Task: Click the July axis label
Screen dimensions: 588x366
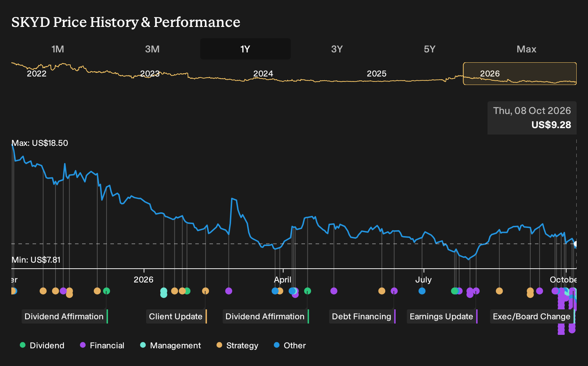Action: 423,280
